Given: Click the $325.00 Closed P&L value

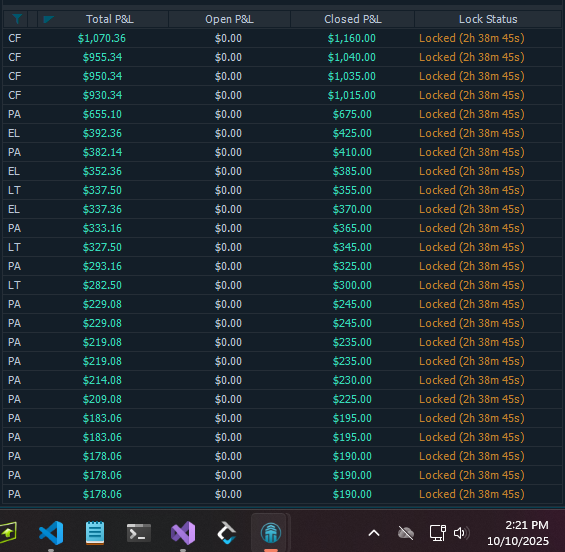Looking at the screenshot, I should pos(352,266).
